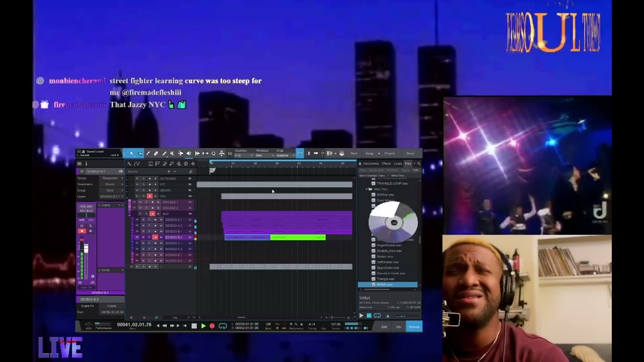Go to the Start page

tap(354, 153)
